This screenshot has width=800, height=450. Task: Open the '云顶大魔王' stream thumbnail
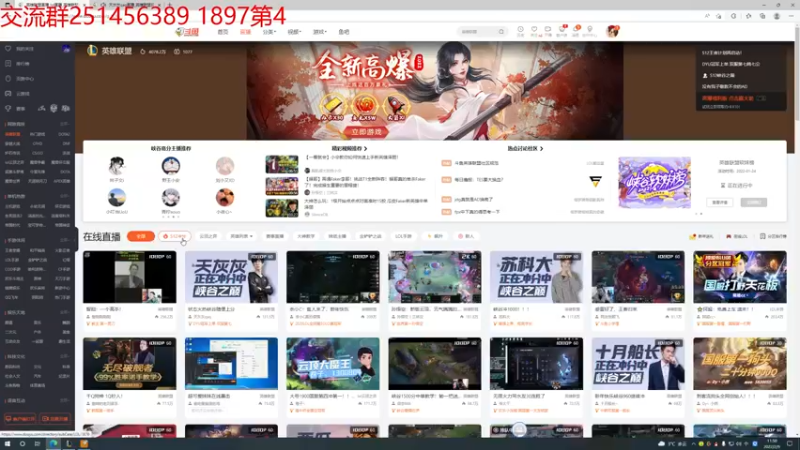(333, 364)
